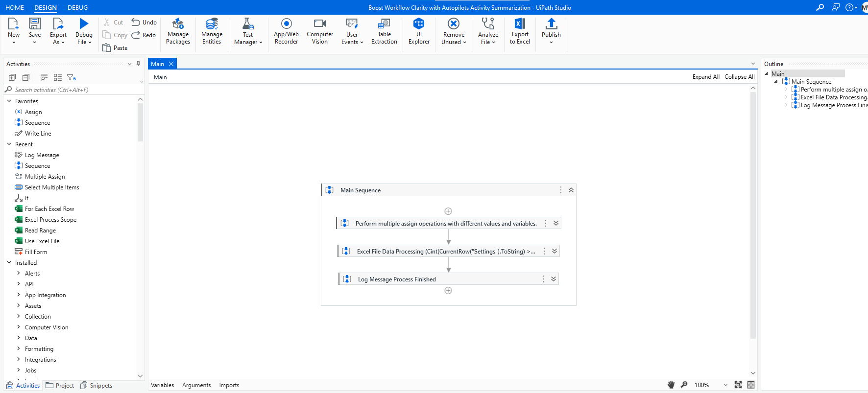868x393 pixels.
Task: Launch Table Extraction
Action: pyautogui.click(x=384, y=32)
